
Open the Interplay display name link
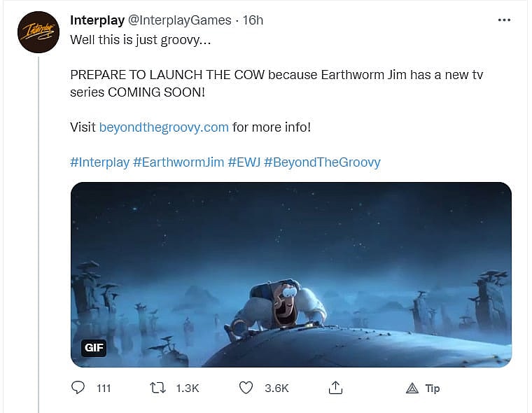(97, 20)
